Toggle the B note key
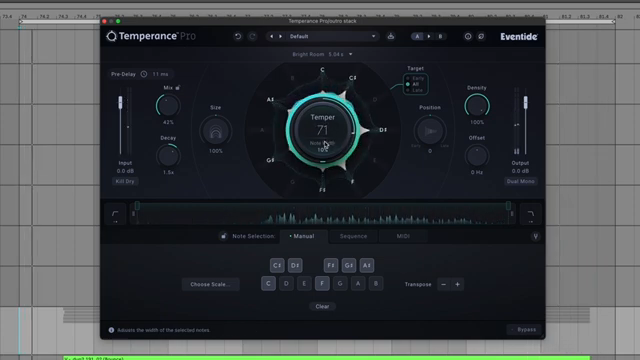The image size is (640, 360). pos(376,283)
